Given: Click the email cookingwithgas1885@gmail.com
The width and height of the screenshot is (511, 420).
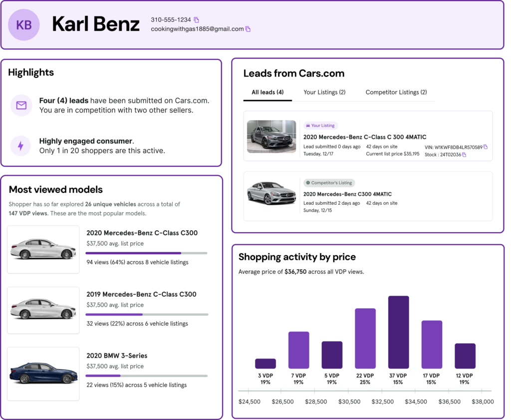Looking at the screenshot, I should (x=197, y=29).
